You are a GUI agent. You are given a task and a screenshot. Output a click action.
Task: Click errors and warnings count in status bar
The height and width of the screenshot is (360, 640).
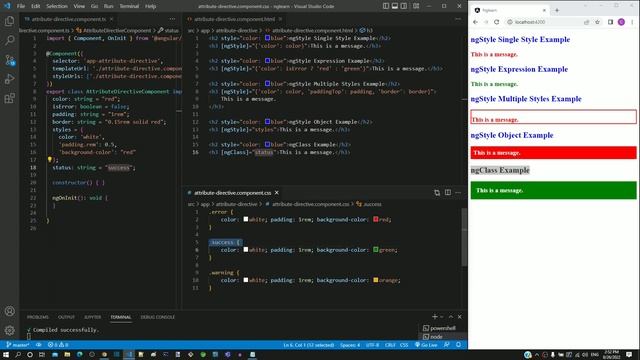click(58, 345)
